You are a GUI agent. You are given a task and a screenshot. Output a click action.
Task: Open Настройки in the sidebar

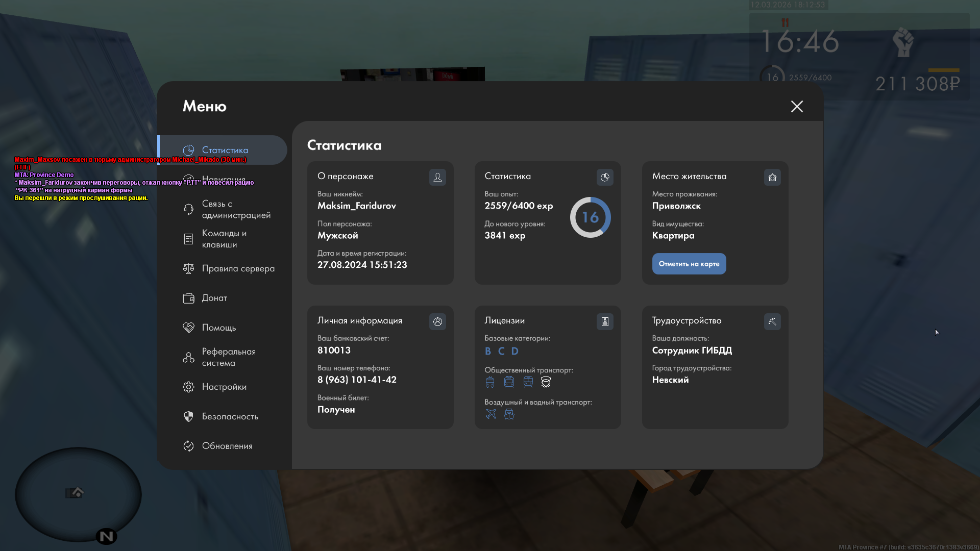click(224, 387)
